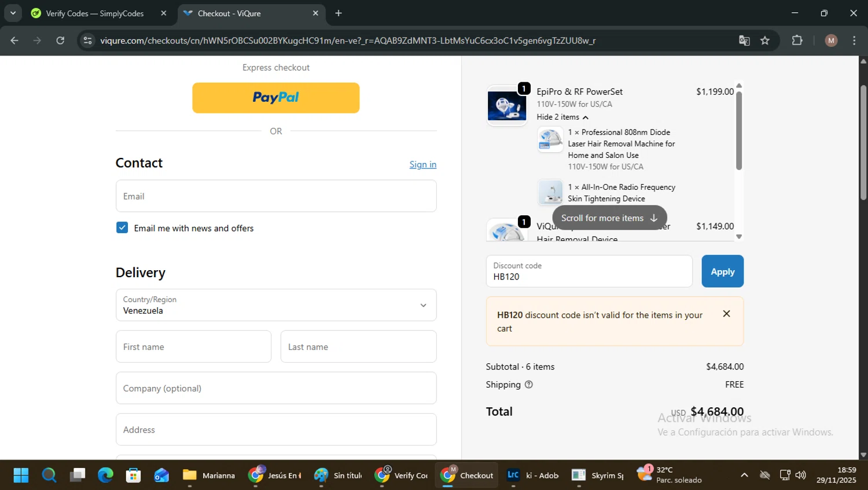Open Marianna folder in taskbar

pyautogui.click(x=209, y=475)
